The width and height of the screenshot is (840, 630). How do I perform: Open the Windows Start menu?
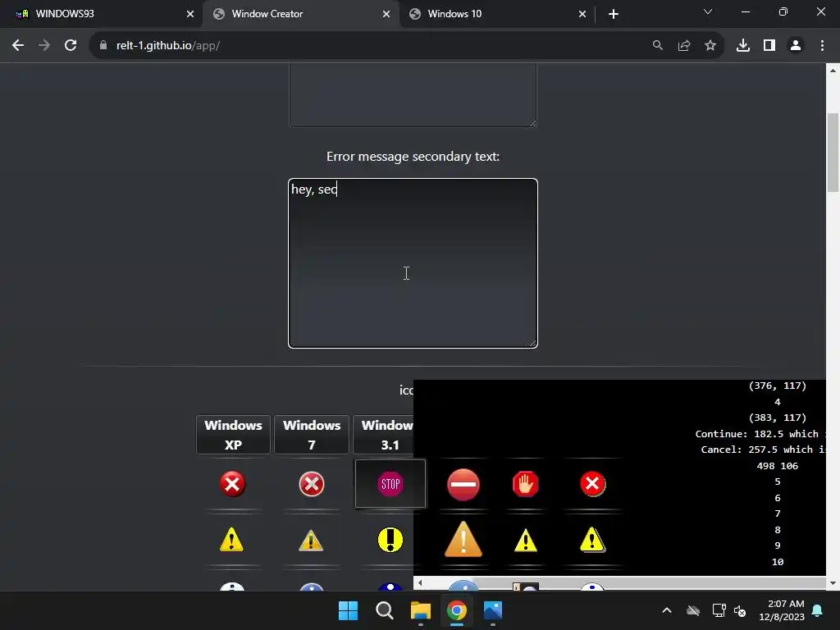(x=348, y=610)
